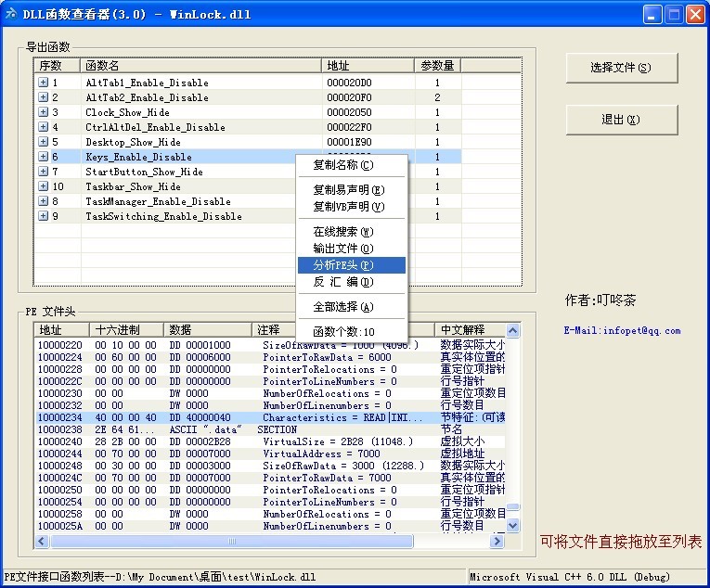Choose 复制VB声明(V) menu entry
This screenshot has height=588, width=710.
click(x=352, y=207)
